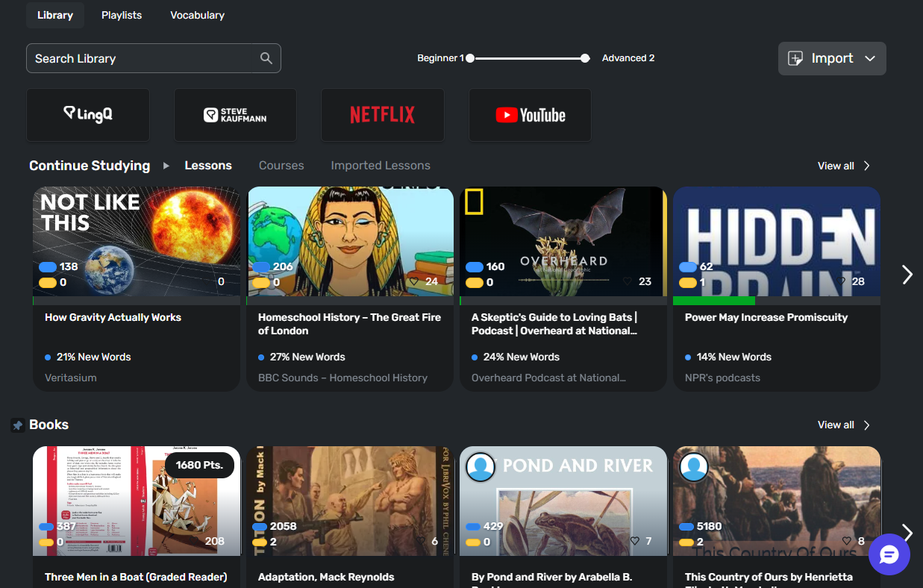The width and height of the screenshot is (923, 588).
Task: Open the chat support bubble
Action: tap(889, 554)
